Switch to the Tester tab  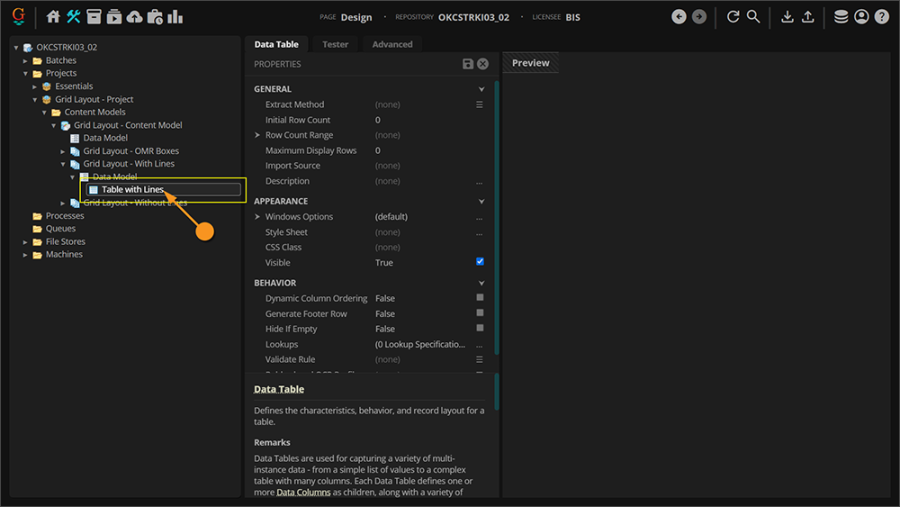(335, 44)
